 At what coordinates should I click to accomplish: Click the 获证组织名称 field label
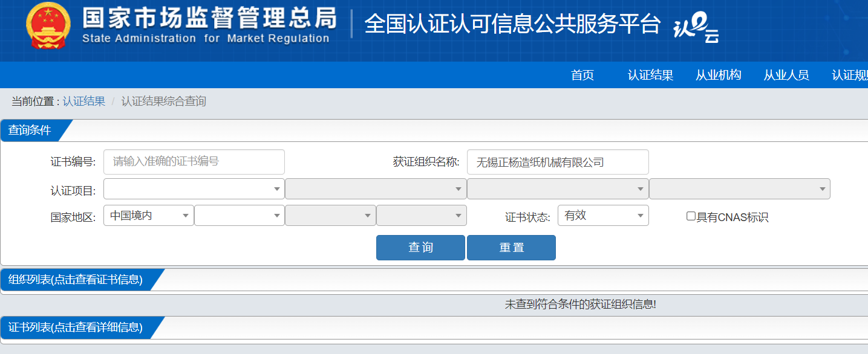(426, 162)
